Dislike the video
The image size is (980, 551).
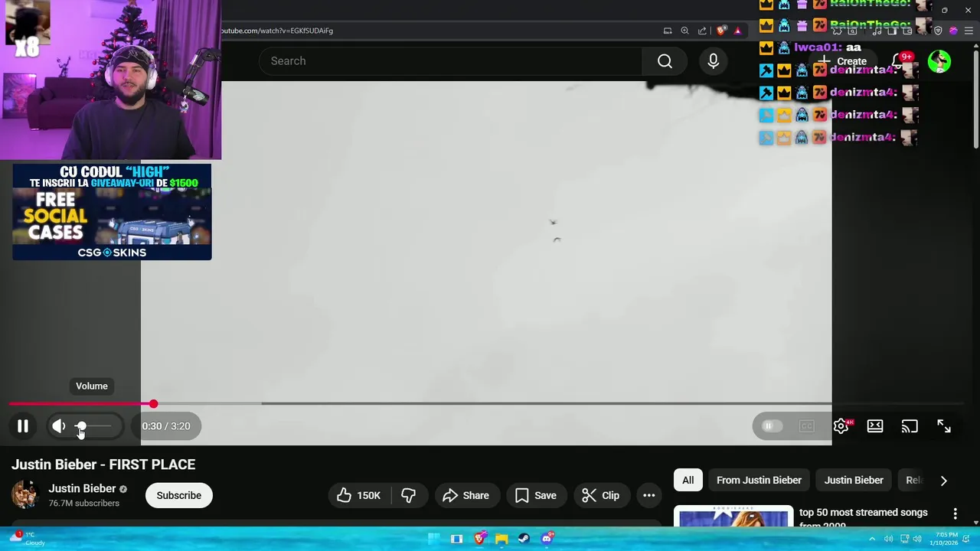(x=409, y=495)
